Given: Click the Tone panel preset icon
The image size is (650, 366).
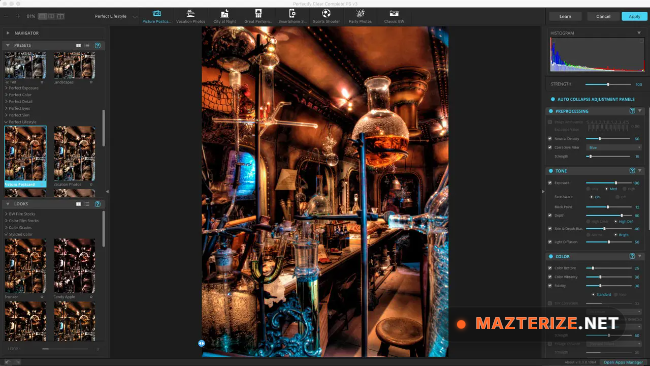Looking at the screenshot, I should pyautogui.click(x=632, y=171).
